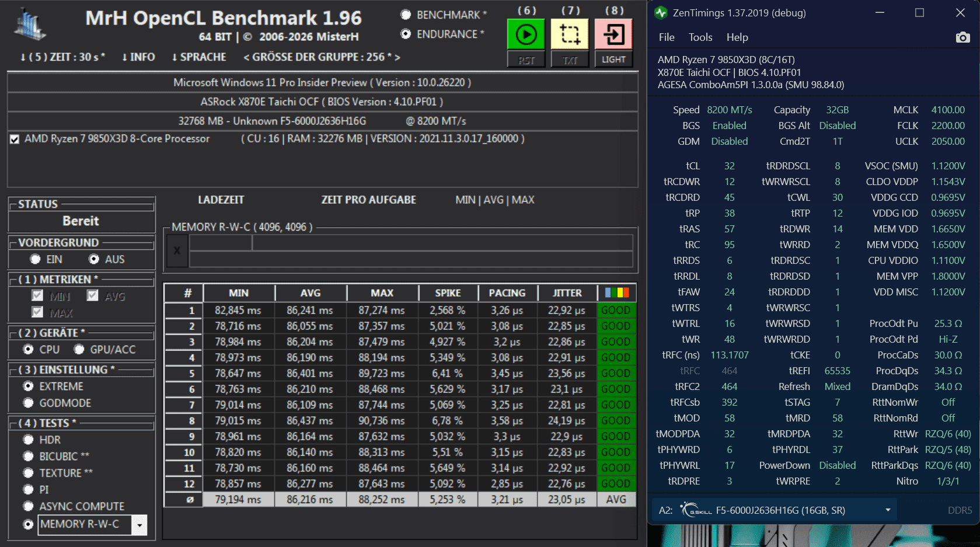Screen dimensions: 980x547
Task: Select the ASYNC COMPUTE test
Action: pos(28,506)
